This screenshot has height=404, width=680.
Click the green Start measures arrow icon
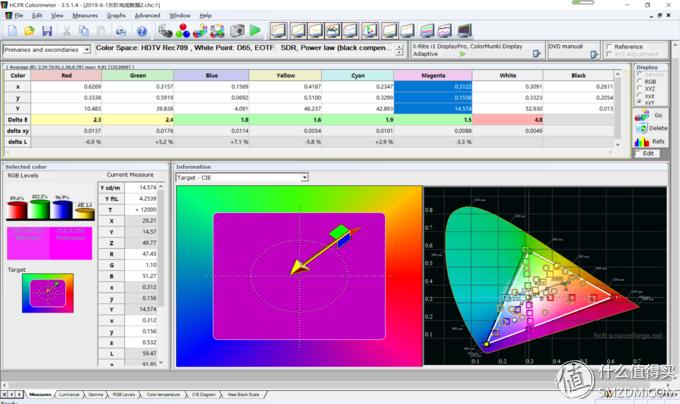tap(255, 31)
